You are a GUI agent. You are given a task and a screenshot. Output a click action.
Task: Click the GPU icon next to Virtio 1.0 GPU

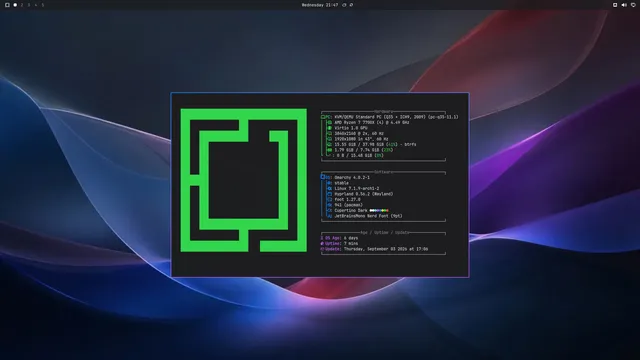click(330, 128)
